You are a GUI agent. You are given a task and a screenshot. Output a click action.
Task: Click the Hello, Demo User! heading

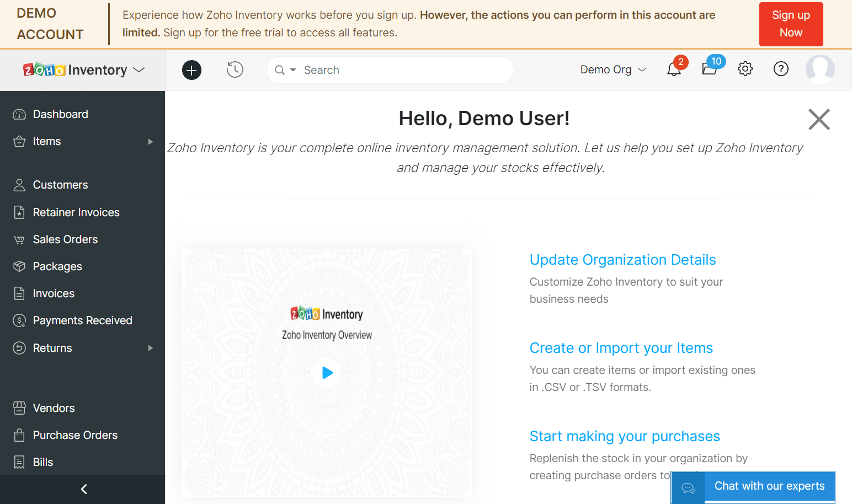coord(484,118)
